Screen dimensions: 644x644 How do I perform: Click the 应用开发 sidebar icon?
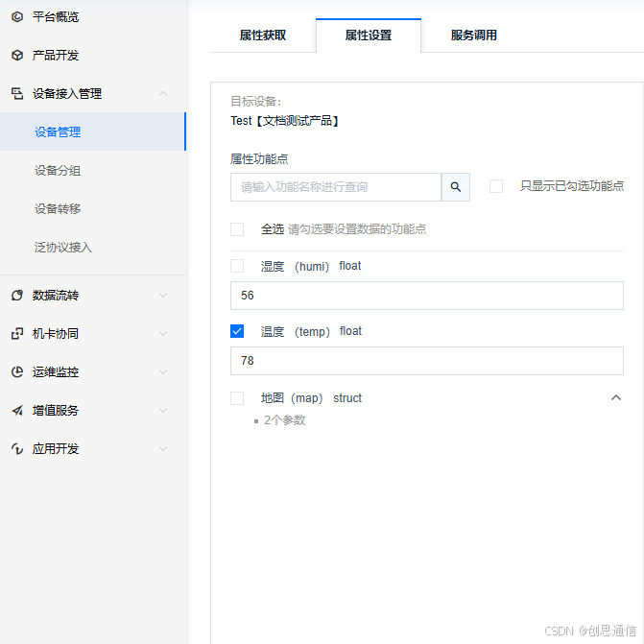17,448
